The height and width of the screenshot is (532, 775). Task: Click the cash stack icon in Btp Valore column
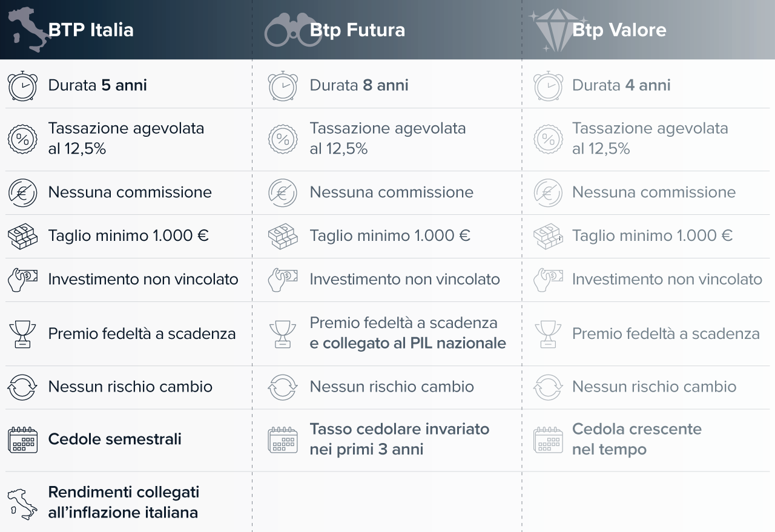point(548,236)
